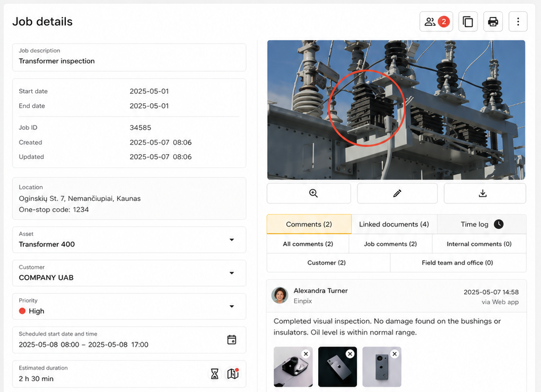
Task: Show Field team and office (0) comments
Action: tap(458, 263)
